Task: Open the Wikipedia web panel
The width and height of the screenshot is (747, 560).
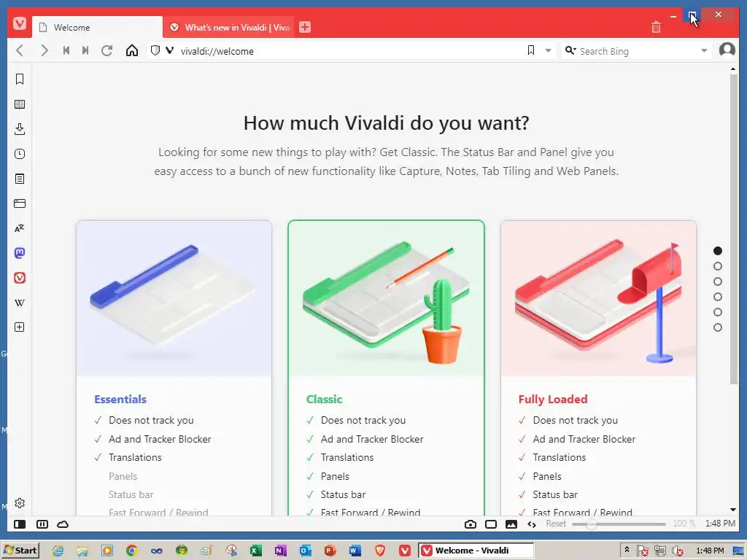Action: (20, 303)
